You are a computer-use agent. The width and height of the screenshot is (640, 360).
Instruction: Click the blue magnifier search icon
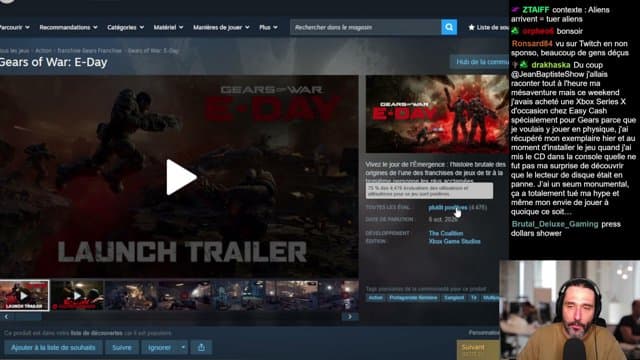[x=449, y=27]
